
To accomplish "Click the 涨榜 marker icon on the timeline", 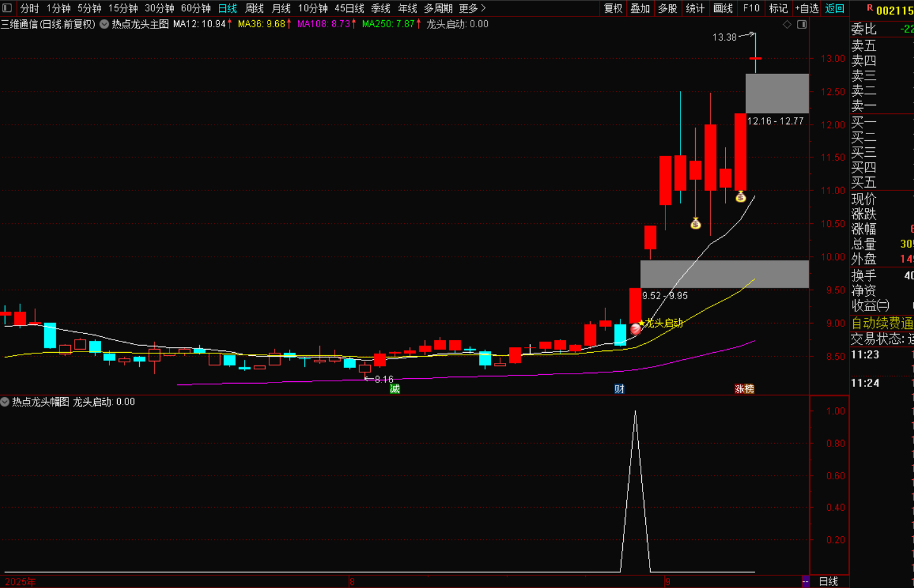I will click(x=744, y=389).
